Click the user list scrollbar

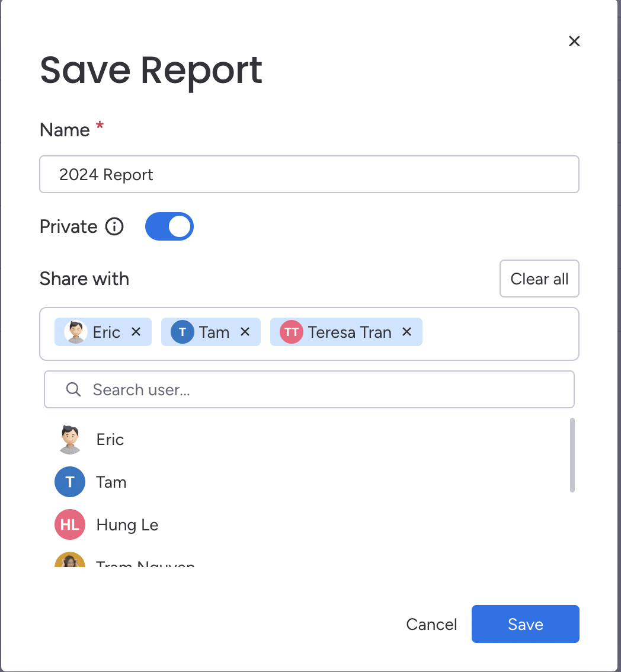click(571, 456)
